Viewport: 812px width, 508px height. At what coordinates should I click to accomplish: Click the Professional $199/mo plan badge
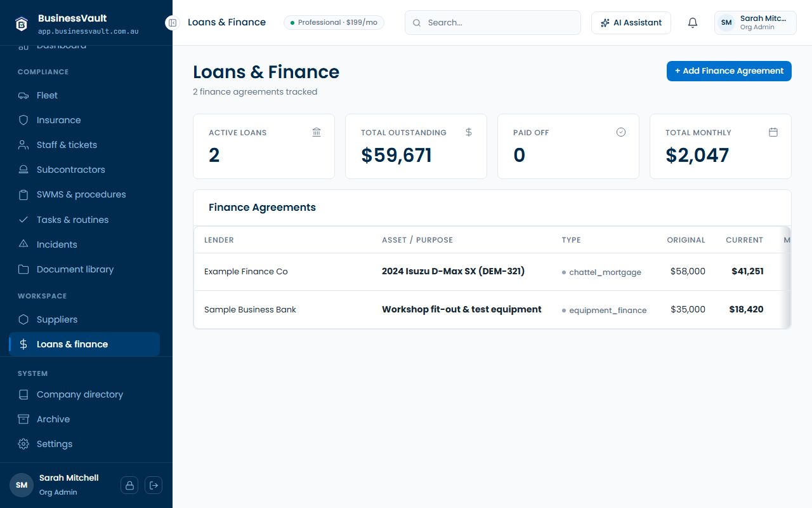(334, 23)
